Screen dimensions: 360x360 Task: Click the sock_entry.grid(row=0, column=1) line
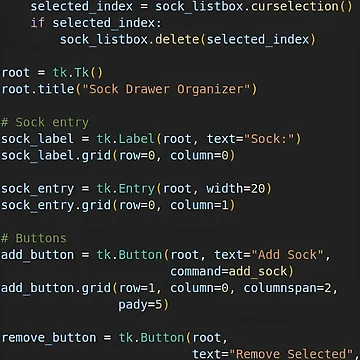click(118, 205)
